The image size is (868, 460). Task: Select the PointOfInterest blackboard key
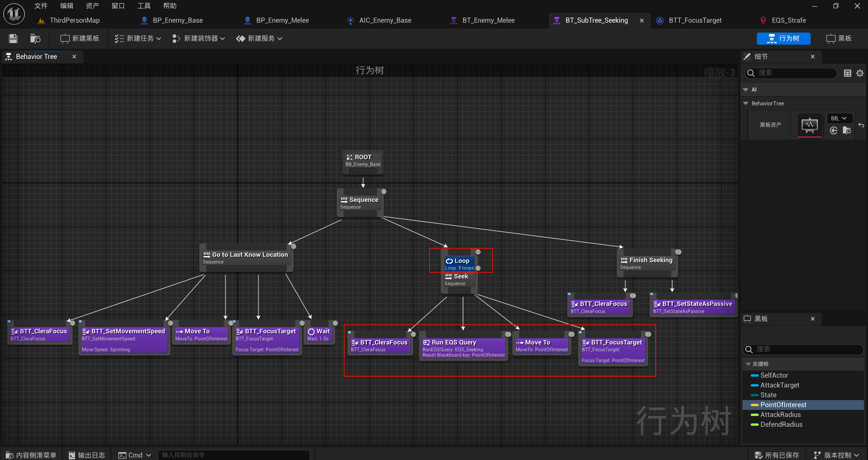pos(783,405)
